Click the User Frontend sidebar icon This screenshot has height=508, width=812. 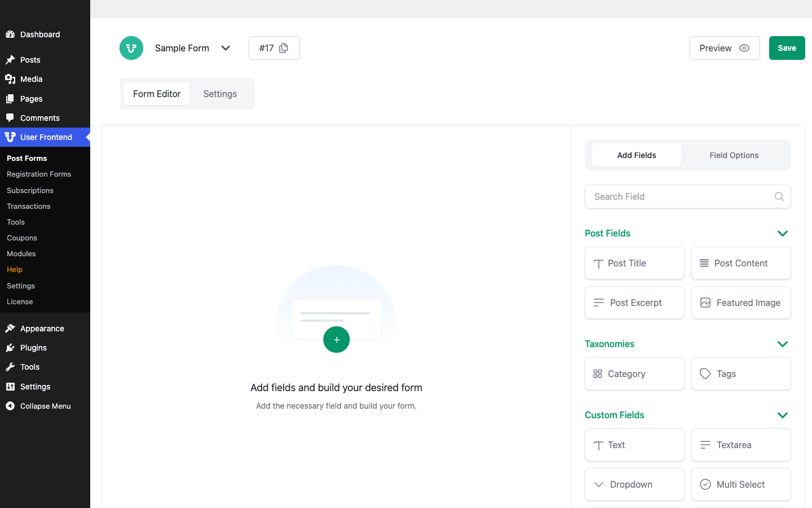[x=10, y=137]
